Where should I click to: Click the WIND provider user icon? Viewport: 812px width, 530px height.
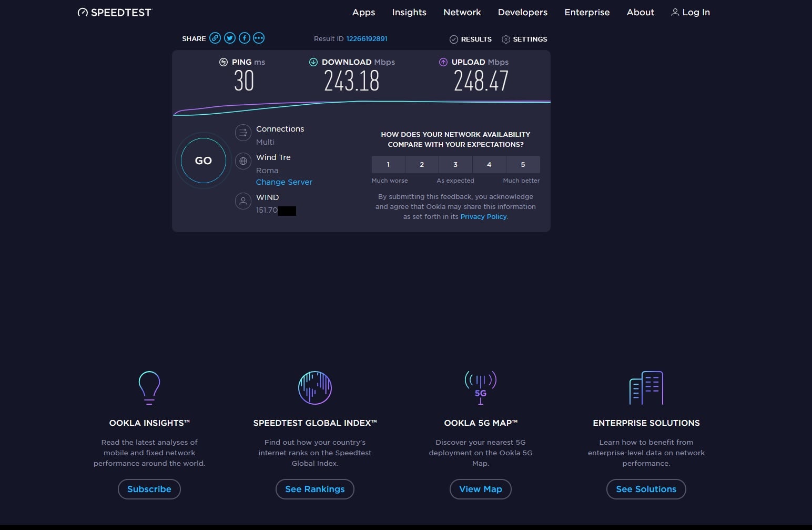(243, 201)
